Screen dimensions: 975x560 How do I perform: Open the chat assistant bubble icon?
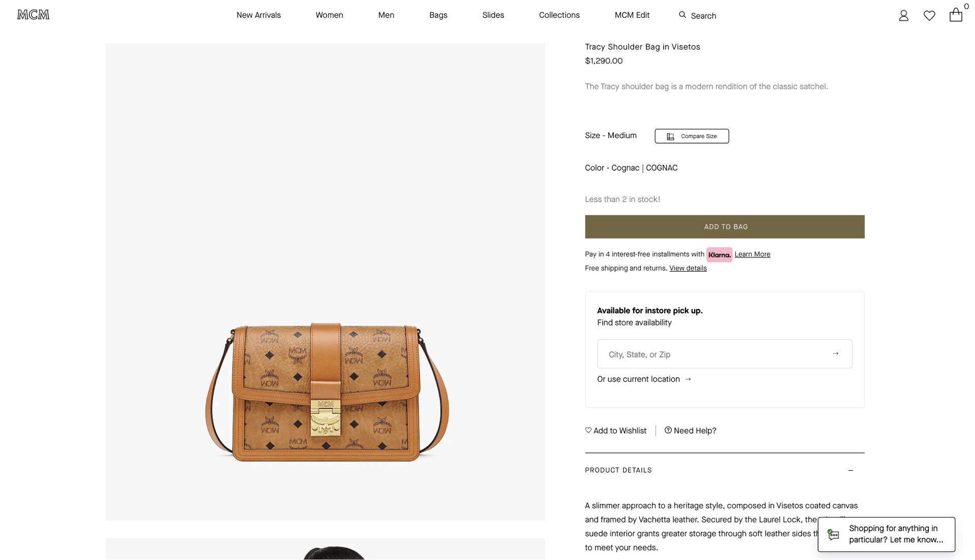pos(833,534)
